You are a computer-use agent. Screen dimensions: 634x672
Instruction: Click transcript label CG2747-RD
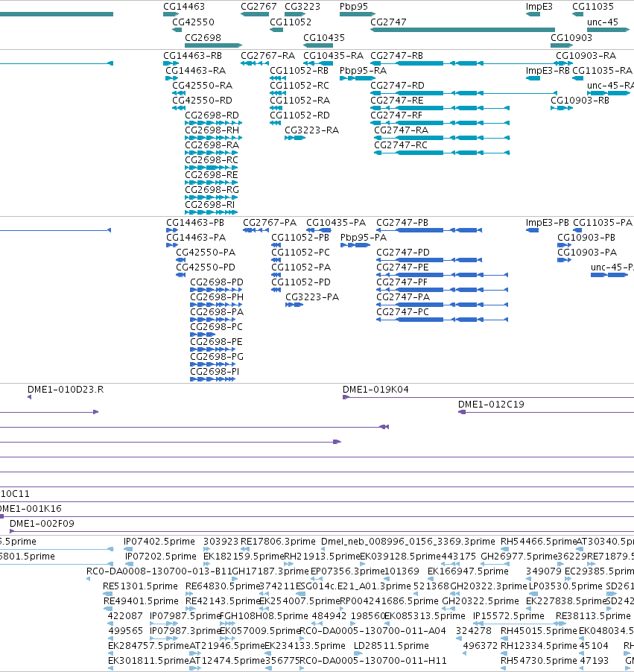click(397, 85)
